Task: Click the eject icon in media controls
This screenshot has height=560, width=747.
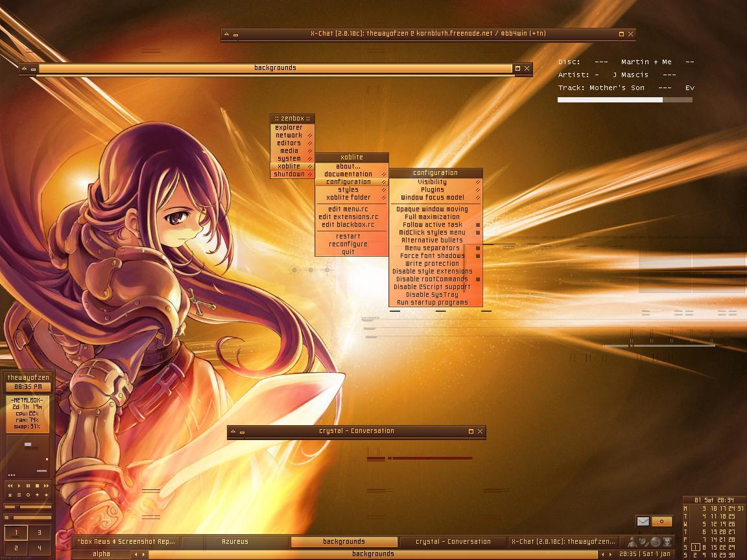Action: point(10,495)
